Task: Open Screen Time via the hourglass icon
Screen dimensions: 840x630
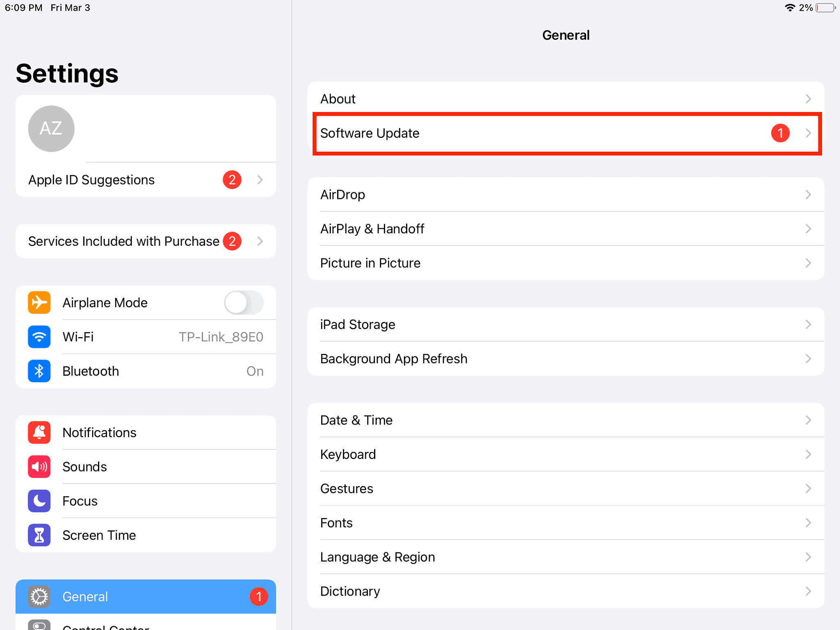Action: 39,535
